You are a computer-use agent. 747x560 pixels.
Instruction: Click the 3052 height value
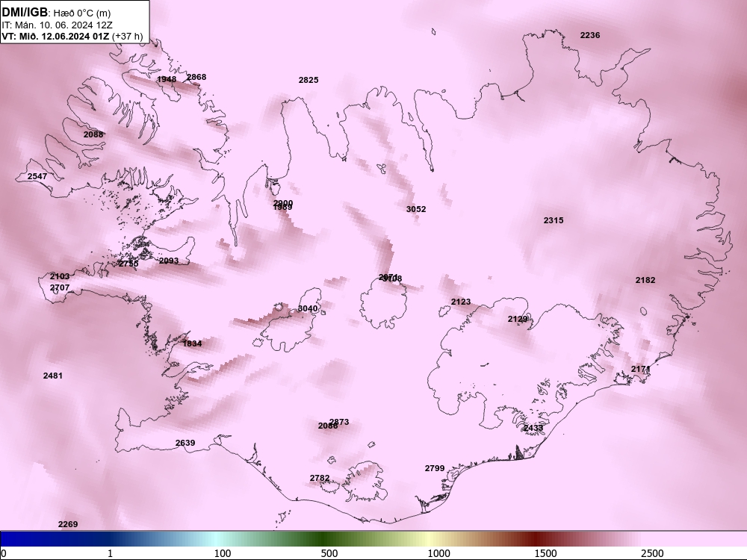(416, 209)
